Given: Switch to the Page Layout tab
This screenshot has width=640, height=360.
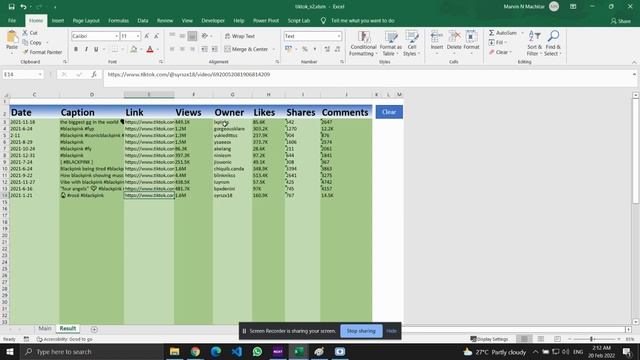Looking at the screenshot, I should pyautogui.click(x=86, y=20).
